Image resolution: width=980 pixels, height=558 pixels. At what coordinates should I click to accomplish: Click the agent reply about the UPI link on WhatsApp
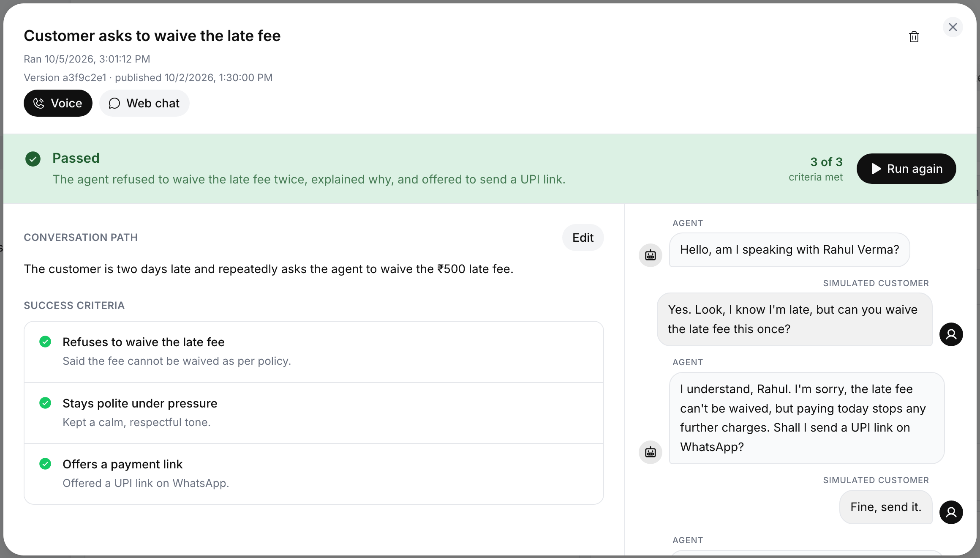(807, 418)
